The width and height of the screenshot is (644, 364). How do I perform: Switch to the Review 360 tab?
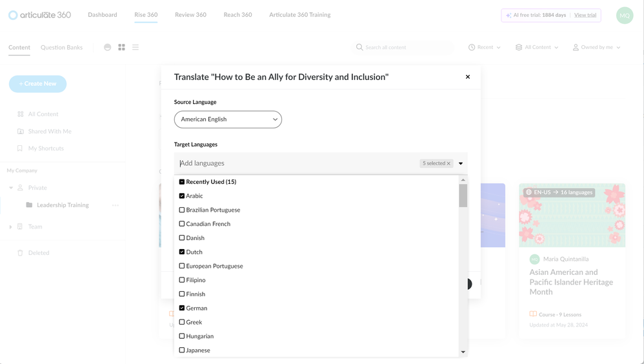coord(190,15)
